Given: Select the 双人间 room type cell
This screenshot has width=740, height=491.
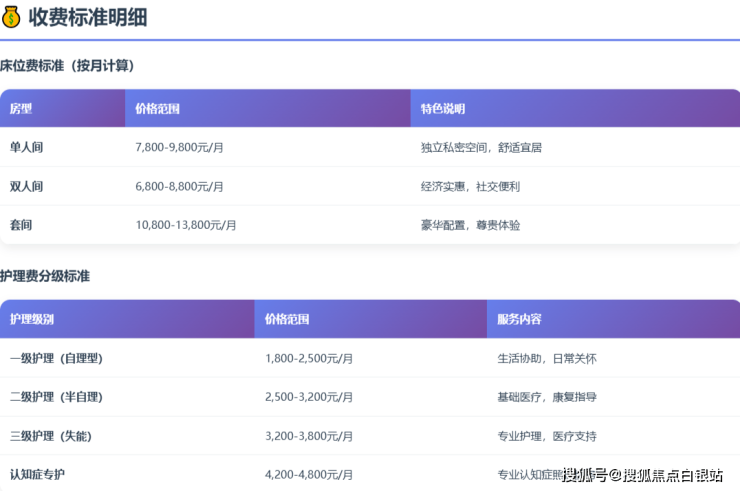Looking at the screenshot, I should (26, 186).
